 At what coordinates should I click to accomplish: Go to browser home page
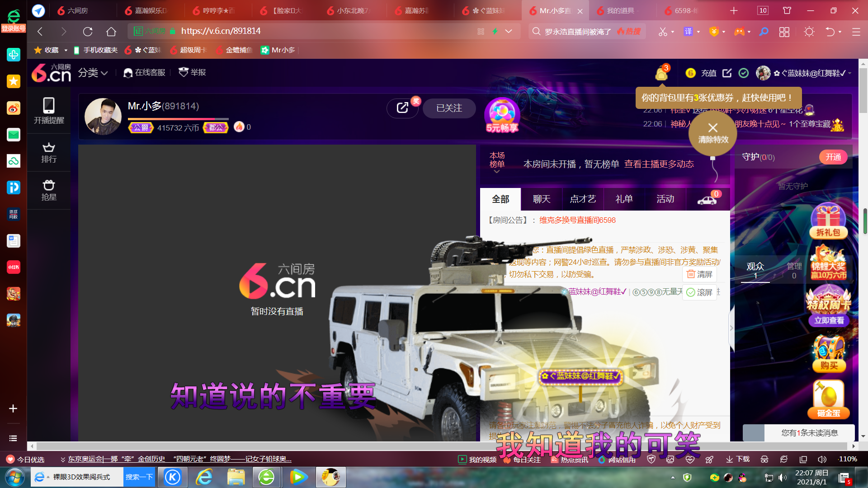click(x=111, y=31)
